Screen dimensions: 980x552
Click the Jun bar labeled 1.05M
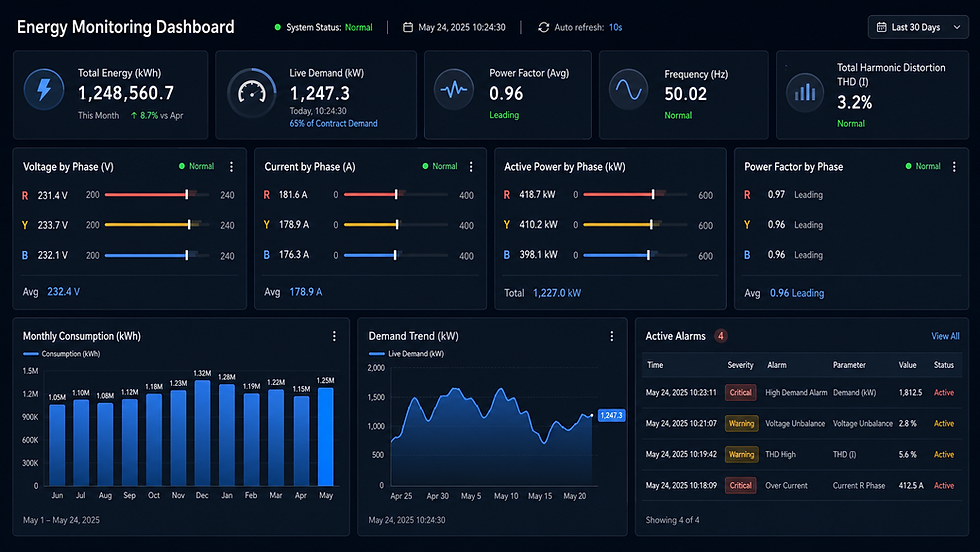pos(57,445)
